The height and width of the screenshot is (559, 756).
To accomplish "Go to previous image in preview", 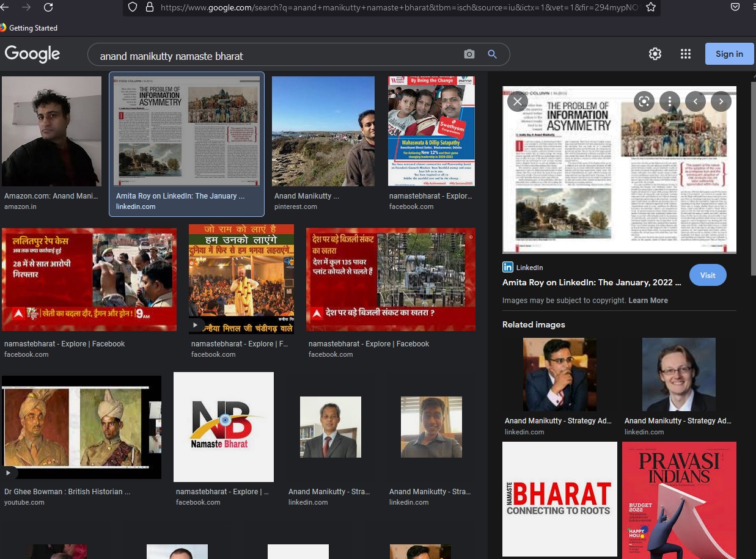I will (695, 101).
